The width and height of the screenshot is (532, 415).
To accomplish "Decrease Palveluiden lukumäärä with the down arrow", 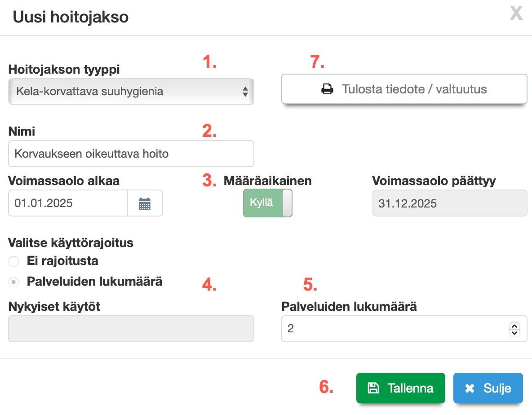I will pyautogui.click(x=514, y=333).
